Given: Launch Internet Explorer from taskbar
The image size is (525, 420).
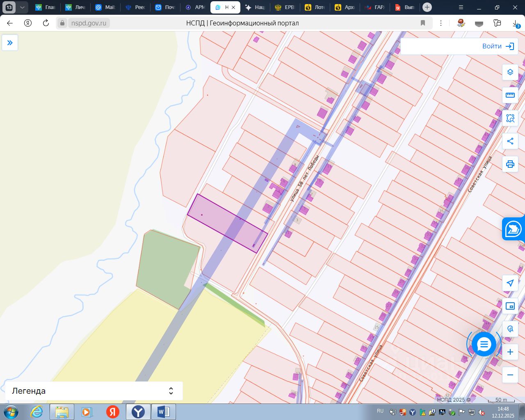Looking at the screenshot, I should (x=37, y=412).
